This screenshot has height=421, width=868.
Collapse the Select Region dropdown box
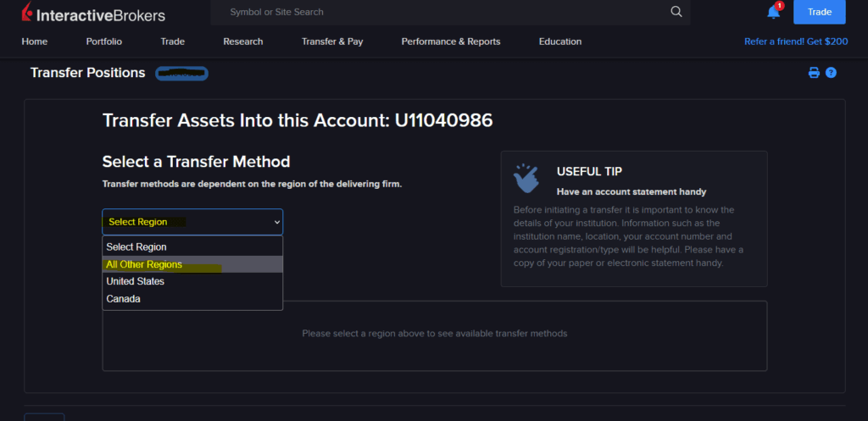(192, 222)
